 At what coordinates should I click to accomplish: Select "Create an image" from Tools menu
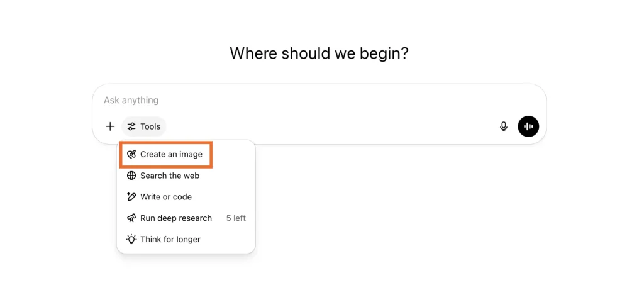tap(171, 155)
